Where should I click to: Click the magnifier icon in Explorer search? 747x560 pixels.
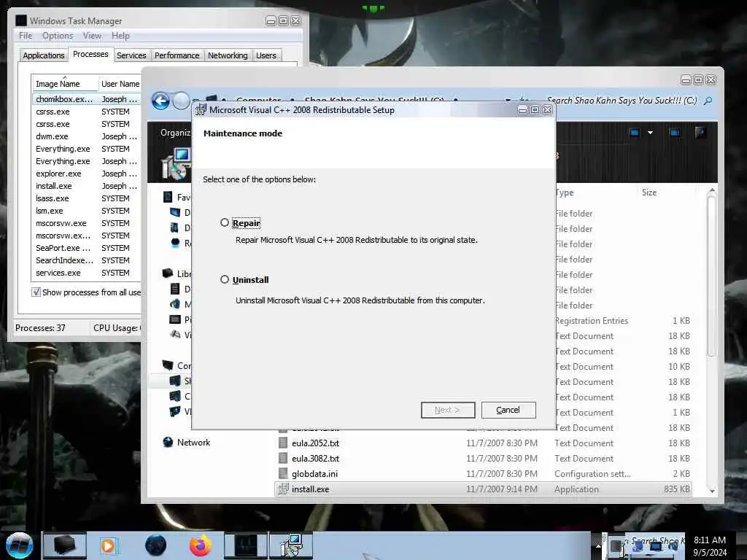click(x=708, y=101)
